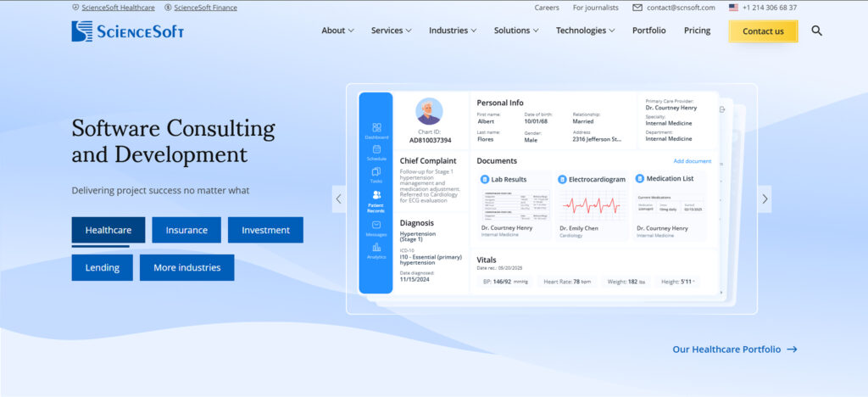Click the Diagnosis heading
The height and width of the screenshot is (397, 868).
pos(417,223)
